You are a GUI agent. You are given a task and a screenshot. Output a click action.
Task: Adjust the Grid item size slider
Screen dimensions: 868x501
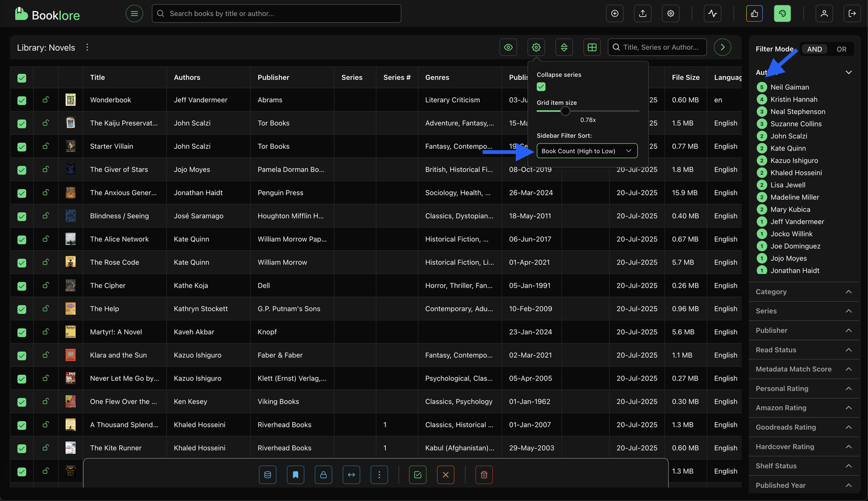[x=566, y=110]
